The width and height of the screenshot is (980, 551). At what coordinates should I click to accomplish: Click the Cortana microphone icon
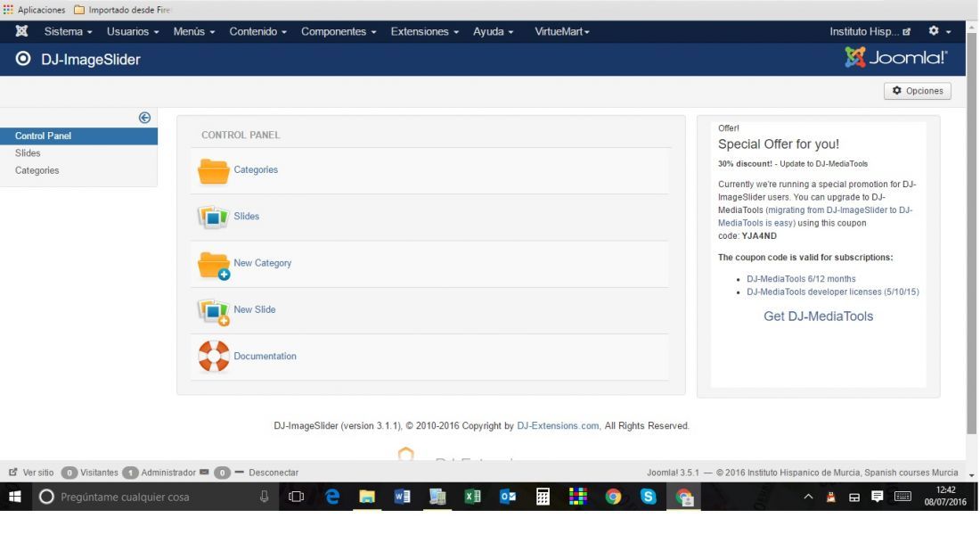click(265, 497)
